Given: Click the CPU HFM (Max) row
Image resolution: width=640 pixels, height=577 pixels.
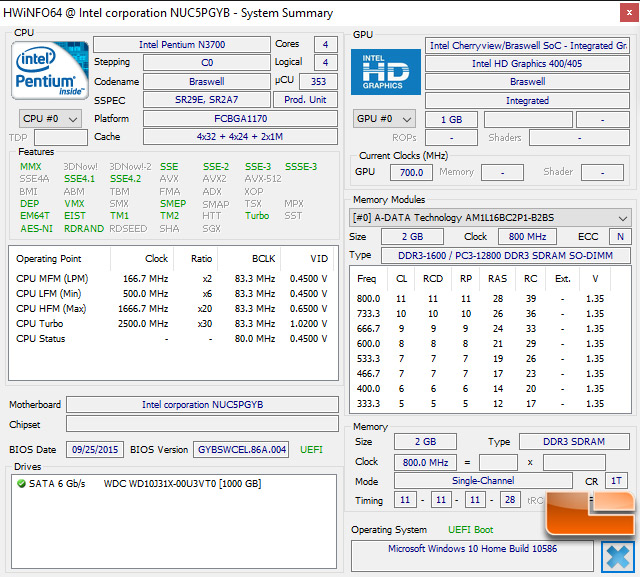Looking at the screenshot, I should 172,308.
